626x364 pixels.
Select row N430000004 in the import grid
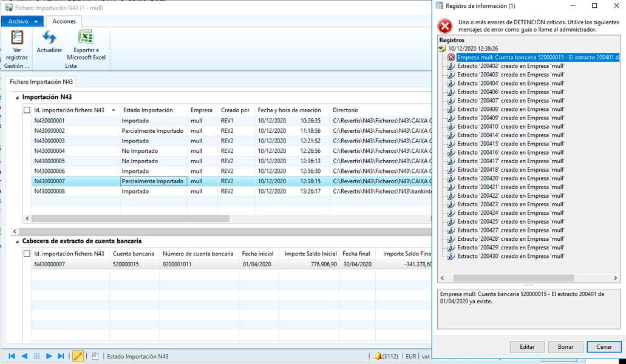(x=50, y=151)
